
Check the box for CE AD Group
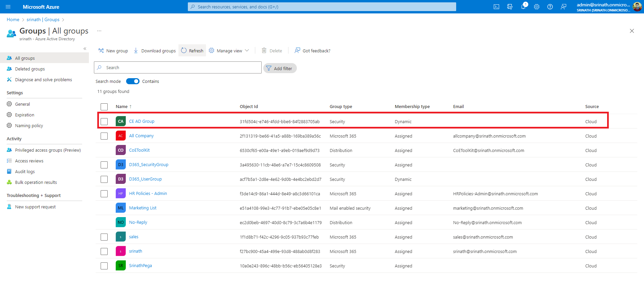(104, 121)
